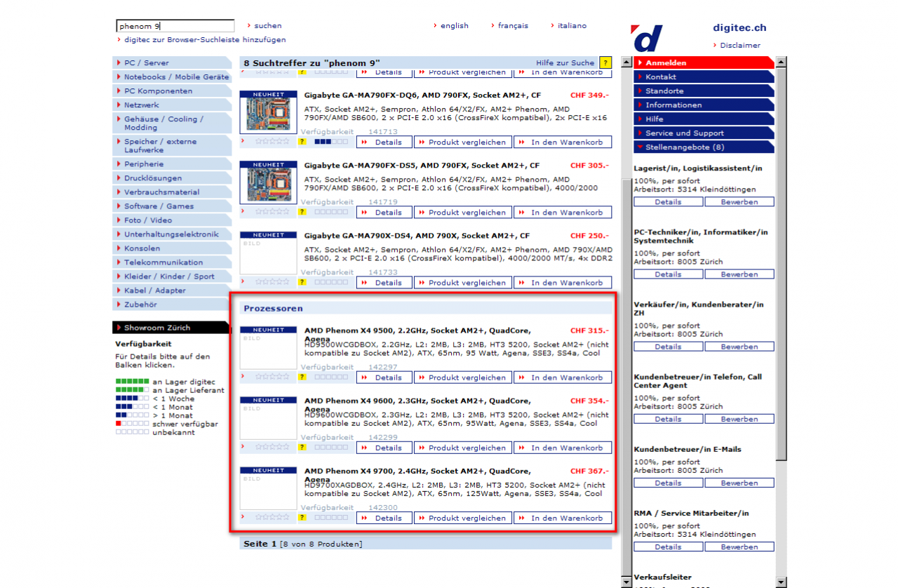Click scrollbar down arrow of results list
This screenshot has height=588, width=898.
[627, 581]
